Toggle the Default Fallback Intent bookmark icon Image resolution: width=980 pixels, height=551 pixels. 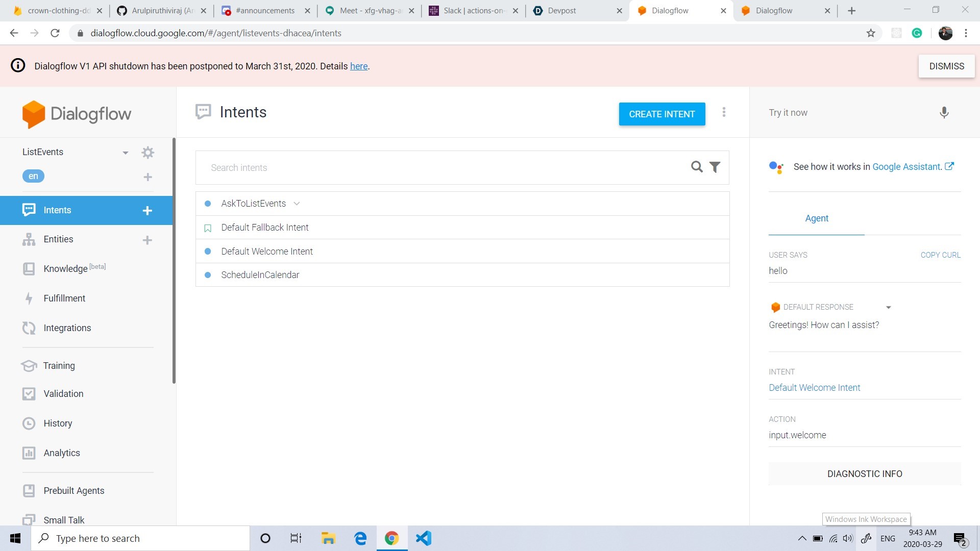tap(208, 228)
